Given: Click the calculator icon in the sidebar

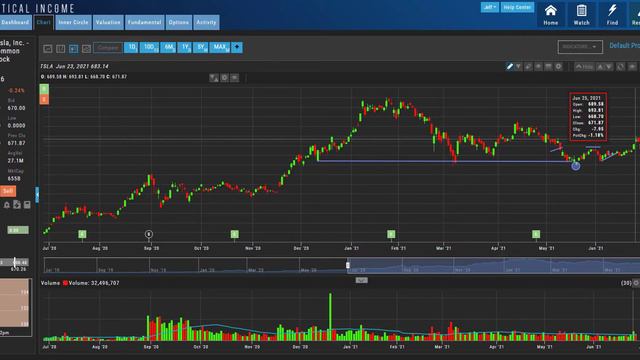Looking at the screenshot, I should (27, 205).
